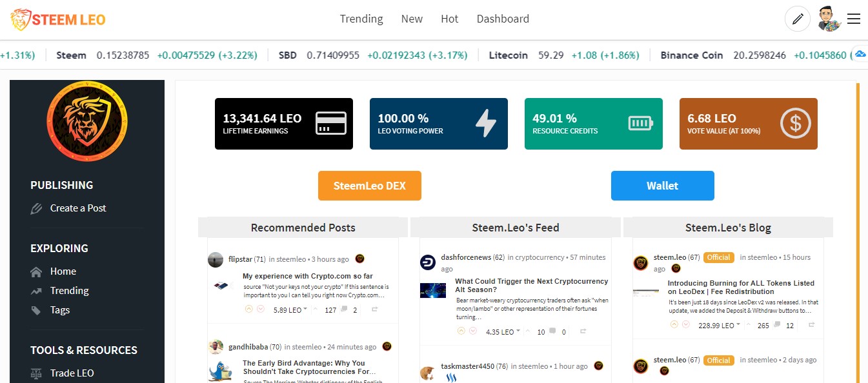Upvote flipstar's Crypto.com post
868x383 pixels.
[249, 309]
